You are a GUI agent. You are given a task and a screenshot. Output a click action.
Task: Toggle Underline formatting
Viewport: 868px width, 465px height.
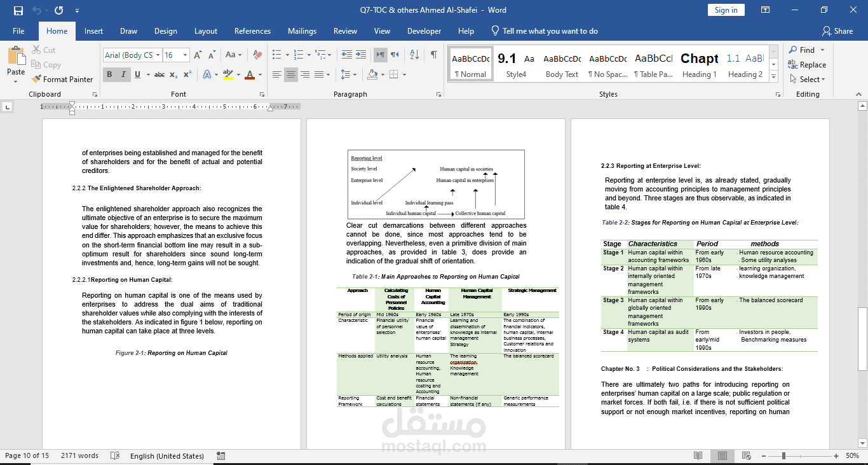coord(137,74)
